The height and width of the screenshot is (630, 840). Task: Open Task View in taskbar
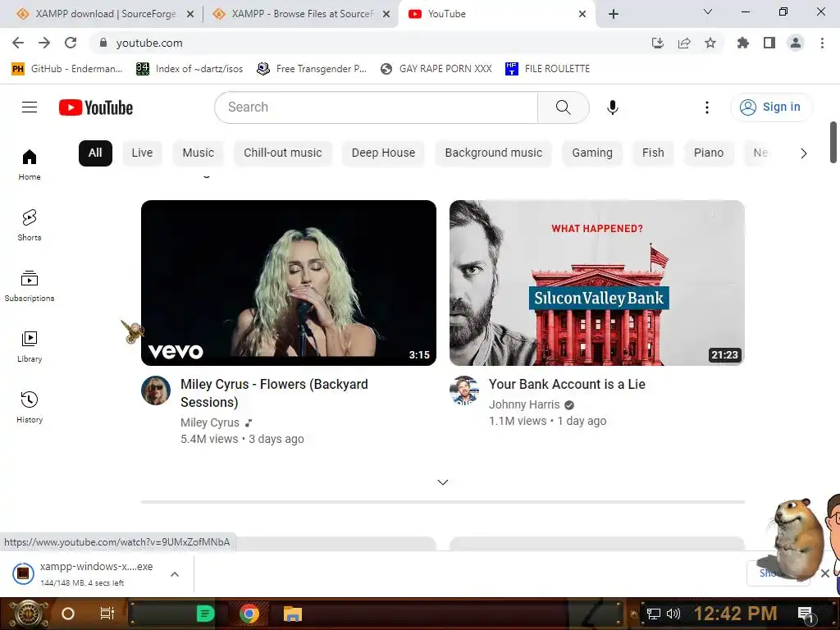point(107,614)
